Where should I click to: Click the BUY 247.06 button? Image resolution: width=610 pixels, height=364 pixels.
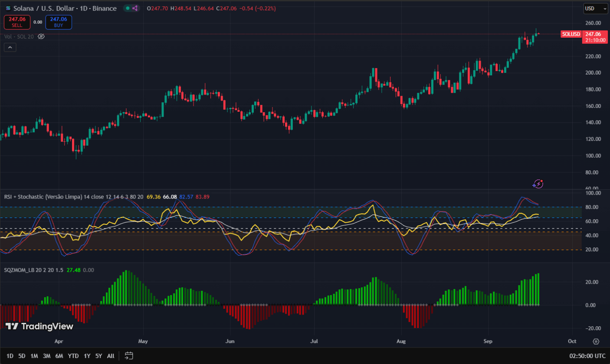(x=58, y=22)
